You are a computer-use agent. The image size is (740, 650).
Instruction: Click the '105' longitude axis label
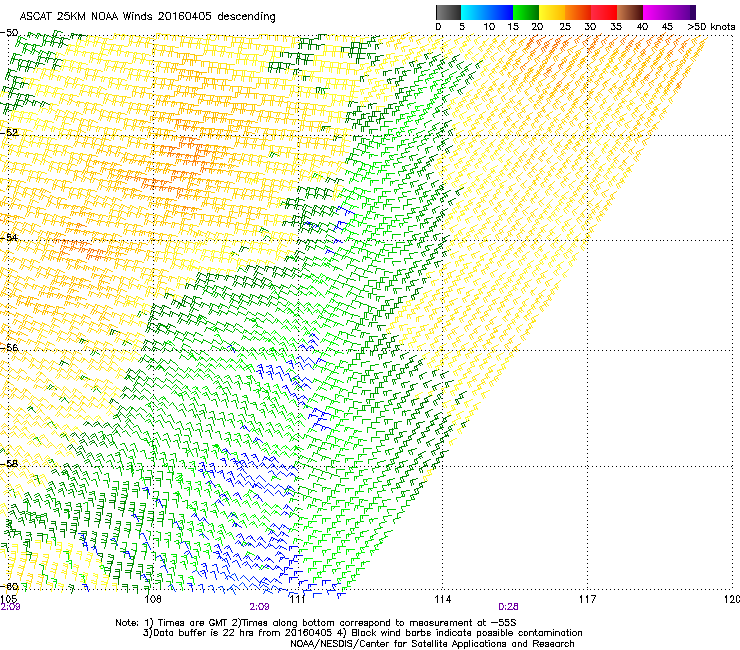8,599
